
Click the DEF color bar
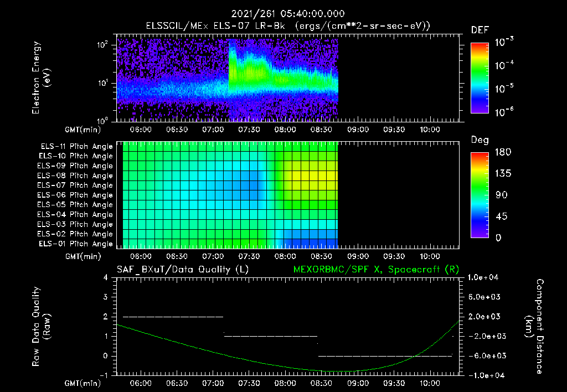(x=480, y=78)
